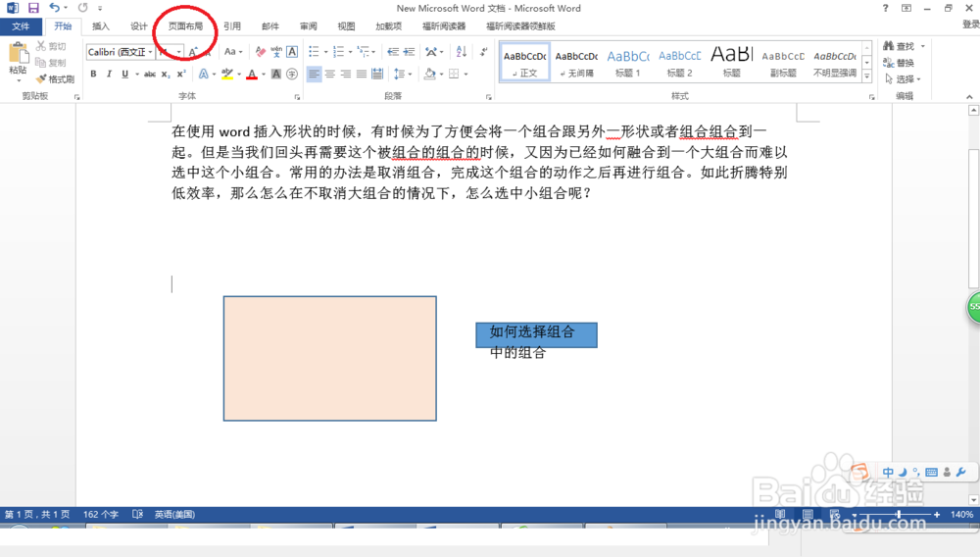Align text left

coord(314,74)
